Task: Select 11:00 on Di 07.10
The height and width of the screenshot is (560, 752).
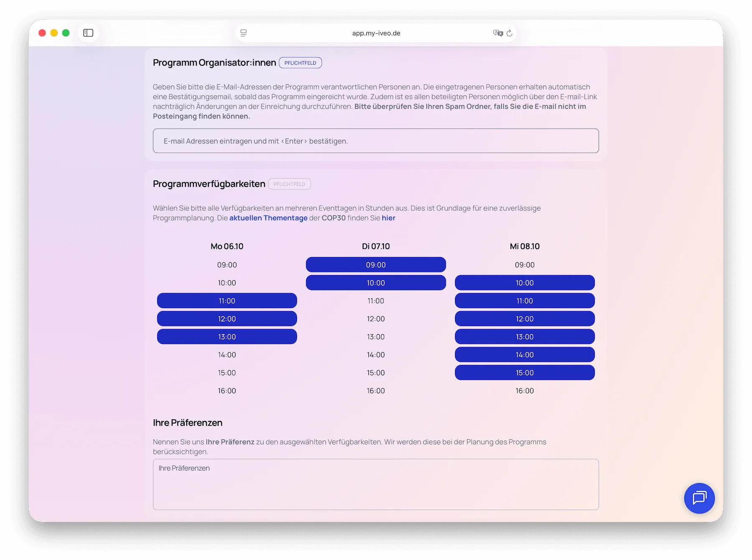Action: point(376,300)
